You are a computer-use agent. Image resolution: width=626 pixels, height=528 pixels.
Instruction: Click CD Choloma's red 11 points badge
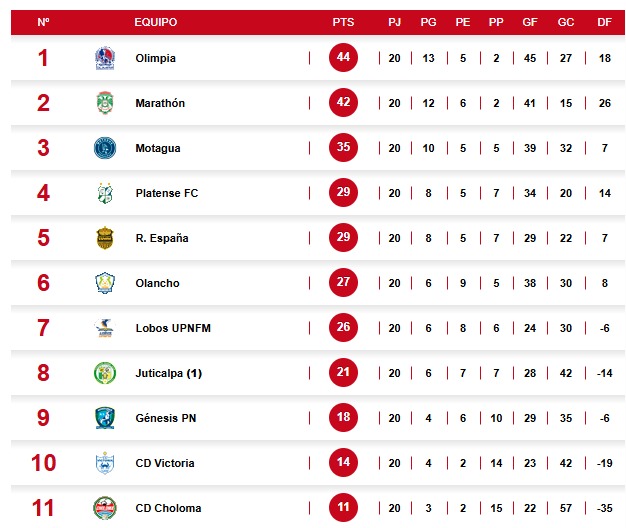(343, 507)
